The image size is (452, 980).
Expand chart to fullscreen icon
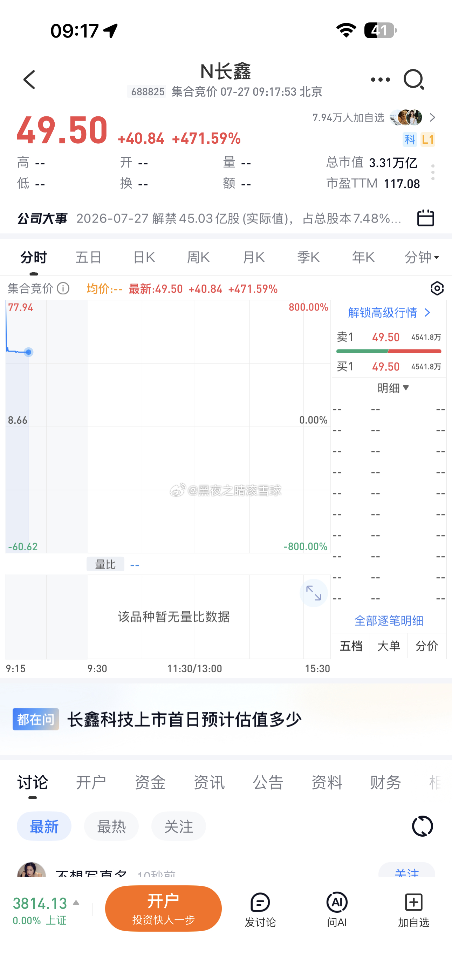(314, 593)
